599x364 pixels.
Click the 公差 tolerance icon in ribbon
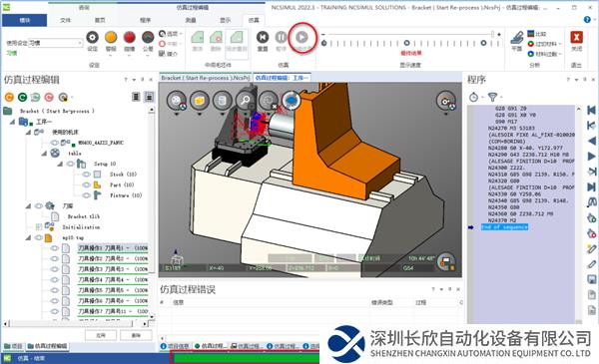tap(148, 37)
